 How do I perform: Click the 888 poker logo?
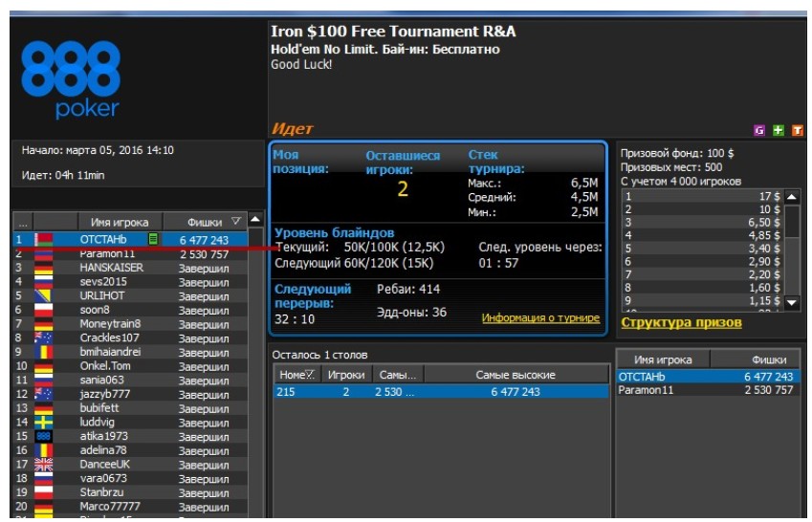coord(71,79)
